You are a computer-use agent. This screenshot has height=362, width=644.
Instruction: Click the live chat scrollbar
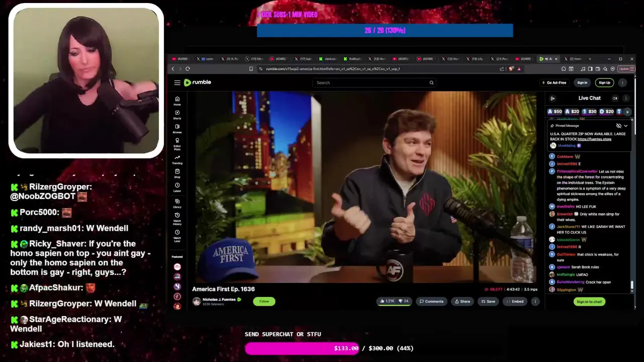(632, 286)
